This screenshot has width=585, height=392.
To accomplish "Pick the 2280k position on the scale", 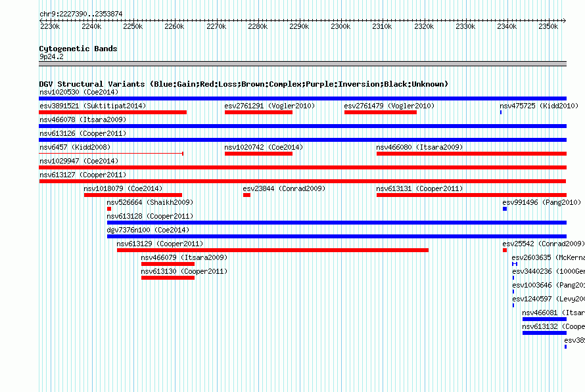I will (258, 26).
